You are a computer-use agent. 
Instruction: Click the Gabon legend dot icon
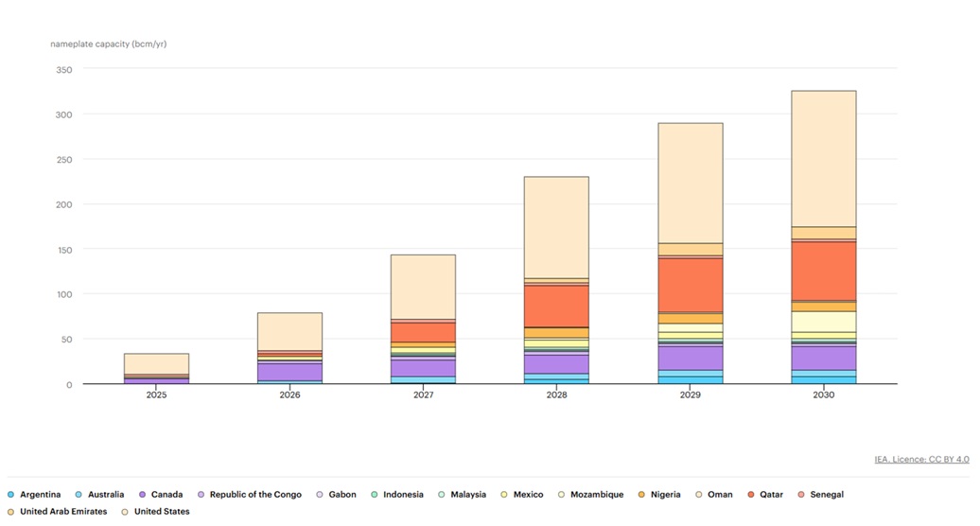320,495
